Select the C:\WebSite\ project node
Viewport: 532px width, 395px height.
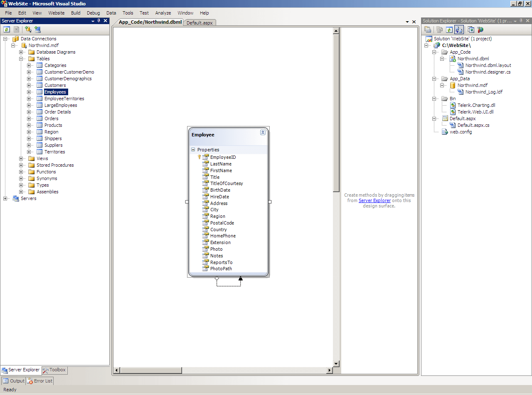[456, 45]
